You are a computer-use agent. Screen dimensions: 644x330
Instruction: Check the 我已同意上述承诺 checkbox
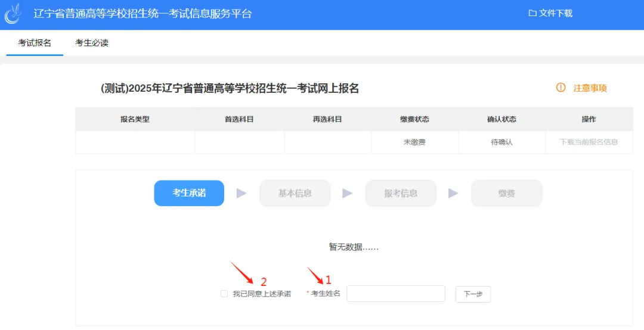point(224,294)
